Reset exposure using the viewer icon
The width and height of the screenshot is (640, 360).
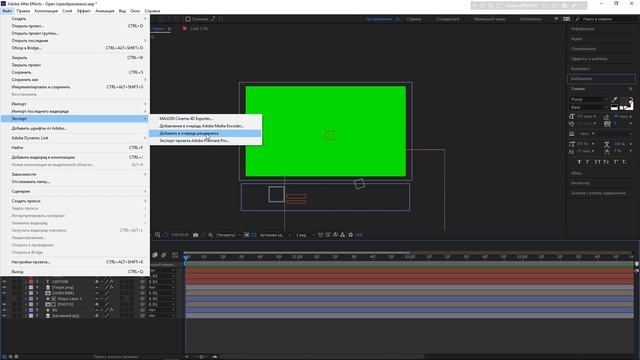tap(351, 235)
